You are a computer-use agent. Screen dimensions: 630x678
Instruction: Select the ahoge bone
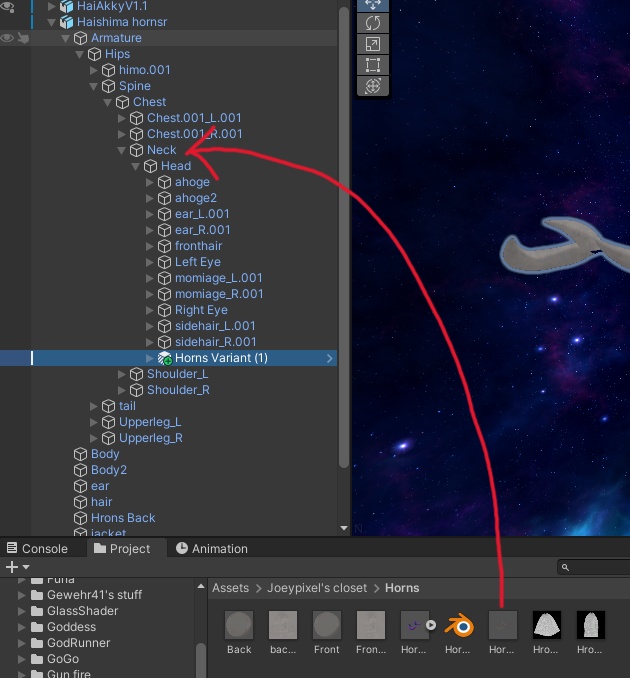pos(192,182)
